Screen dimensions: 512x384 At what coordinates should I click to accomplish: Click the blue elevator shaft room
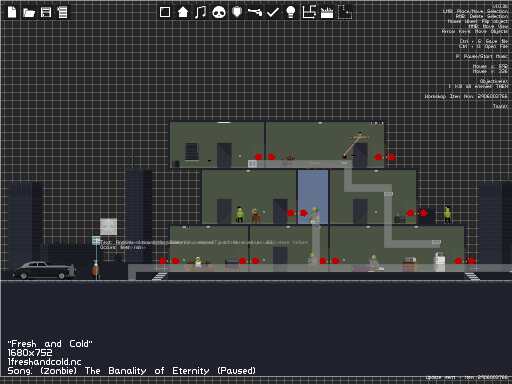[313, 197]
